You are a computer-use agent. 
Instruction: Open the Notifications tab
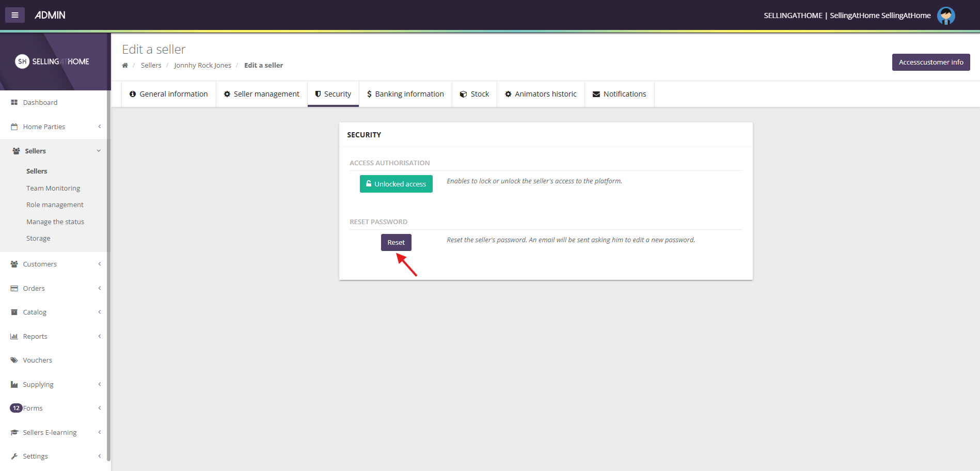pyautogui.click(x=619, y=94)
